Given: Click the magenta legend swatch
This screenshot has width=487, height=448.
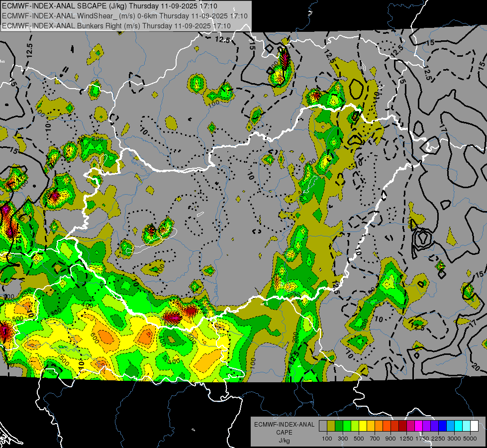Looking at the screenshot, I should (x=419, y=426).
